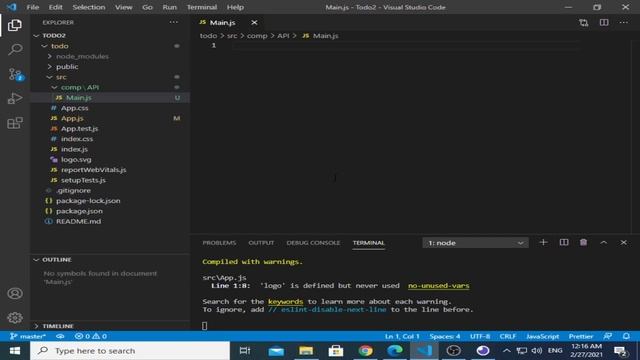Change JavaScript language mode
The height and width of the screenshot is (360, 640).
542,336
